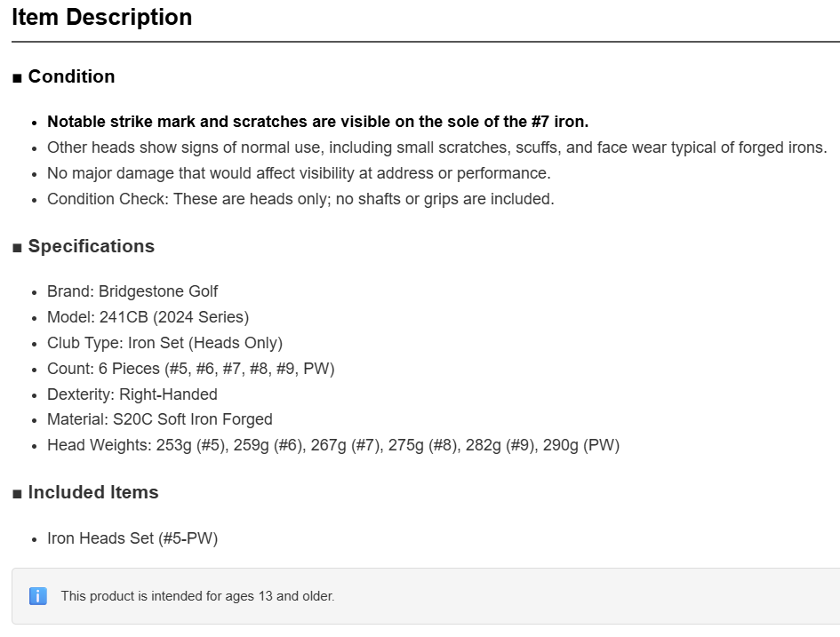Click the Item Description heading
The width and height of the screenshot is (840, 637).
click(x=102, y=17)
